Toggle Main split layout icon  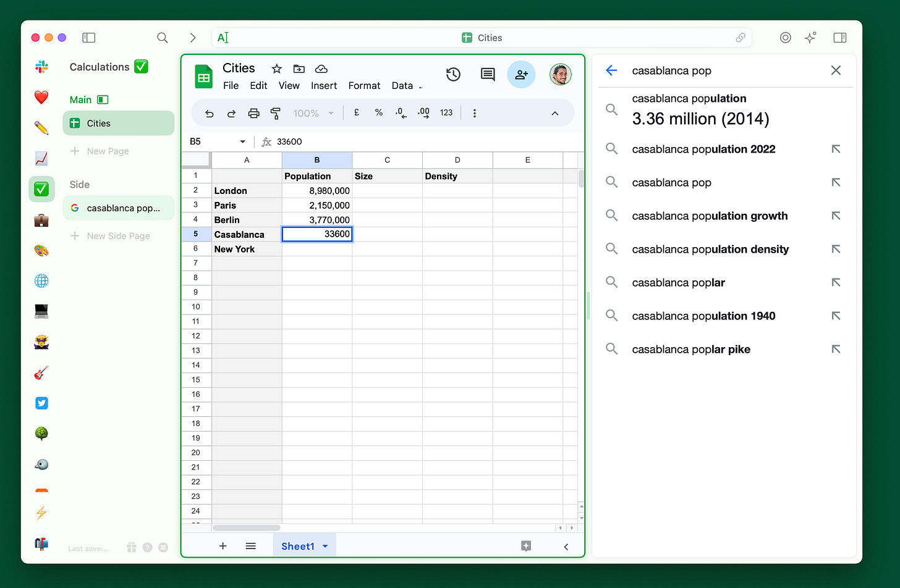(x=103, y=99)
